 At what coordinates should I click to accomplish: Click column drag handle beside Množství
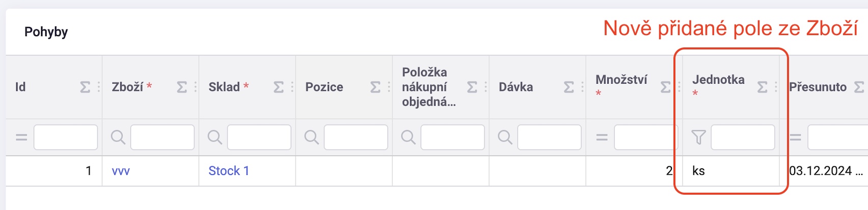[x=679, y=87]
